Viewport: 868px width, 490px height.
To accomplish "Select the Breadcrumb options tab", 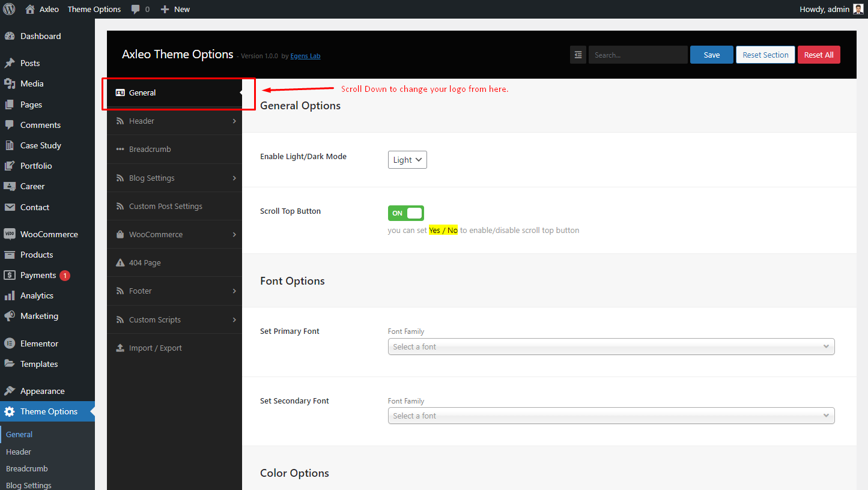I will pos(174,149).
